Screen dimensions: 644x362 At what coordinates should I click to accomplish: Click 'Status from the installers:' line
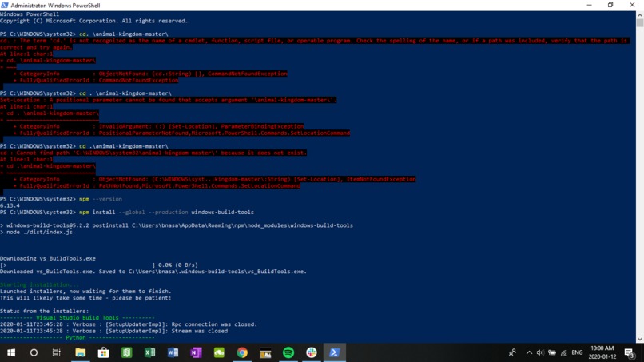45,311
